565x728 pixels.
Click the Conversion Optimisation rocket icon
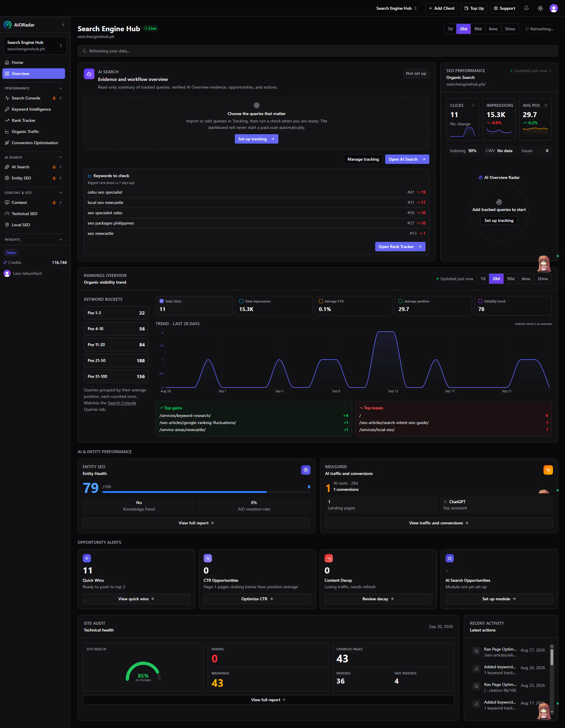(7, 143)
